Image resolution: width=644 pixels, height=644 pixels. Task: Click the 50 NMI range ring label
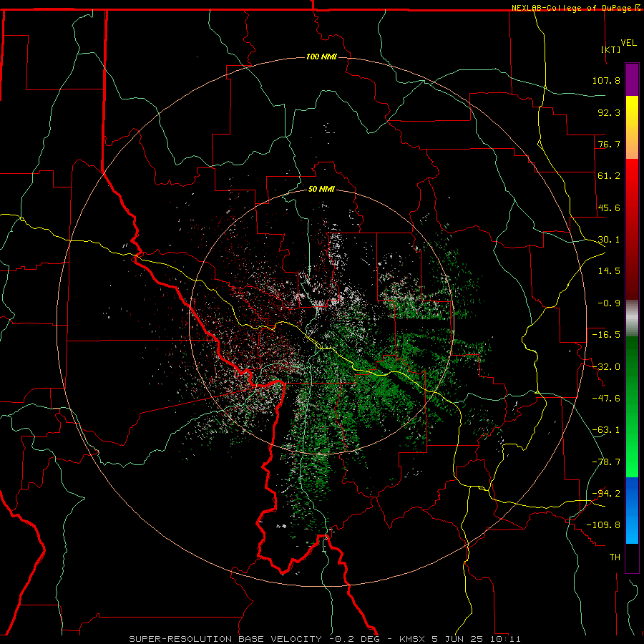coord(321,189)
